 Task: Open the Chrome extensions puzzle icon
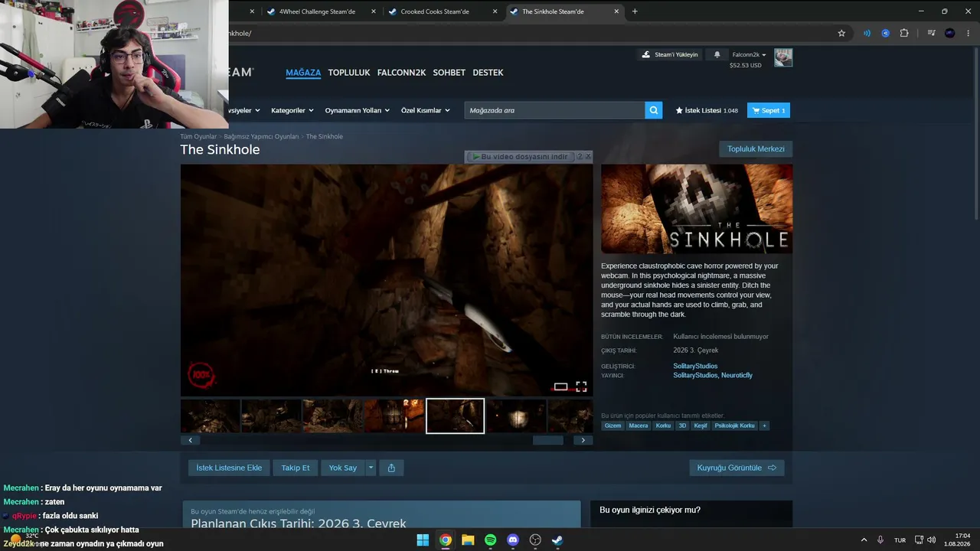(904, 33)
